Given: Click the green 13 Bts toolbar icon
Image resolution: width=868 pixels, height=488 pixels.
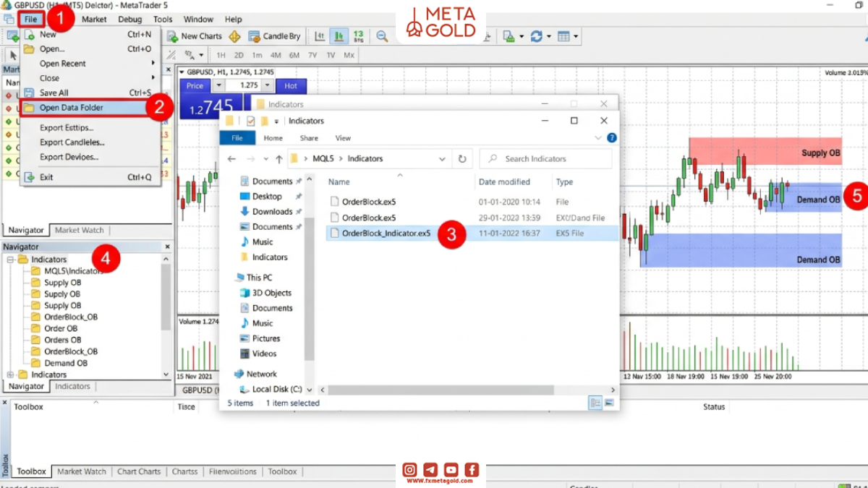Looking at the screenshot, I should pos(358,36).
